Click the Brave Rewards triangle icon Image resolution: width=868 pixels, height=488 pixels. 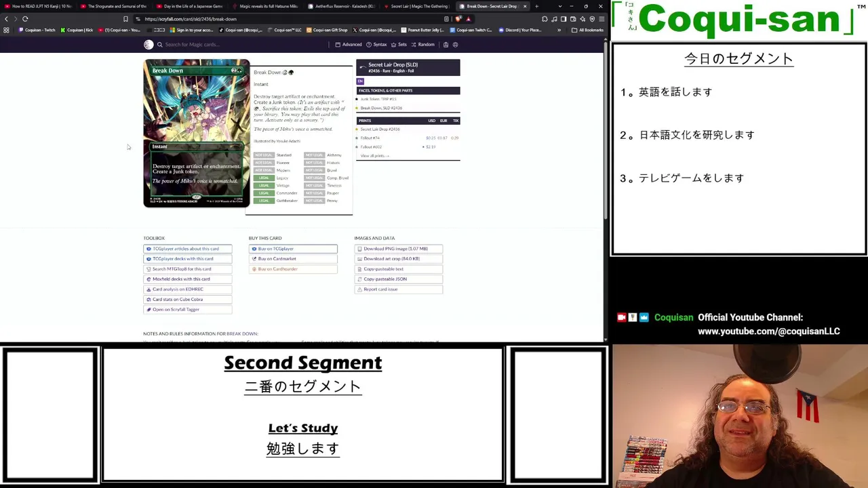click(x=467, y=19)
